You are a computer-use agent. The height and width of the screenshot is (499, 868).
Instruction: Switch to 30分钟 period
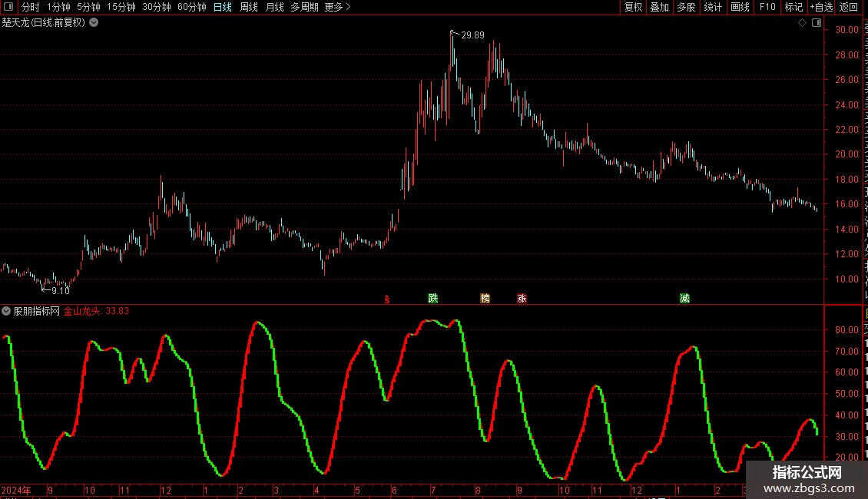click(x=157, y=7)
